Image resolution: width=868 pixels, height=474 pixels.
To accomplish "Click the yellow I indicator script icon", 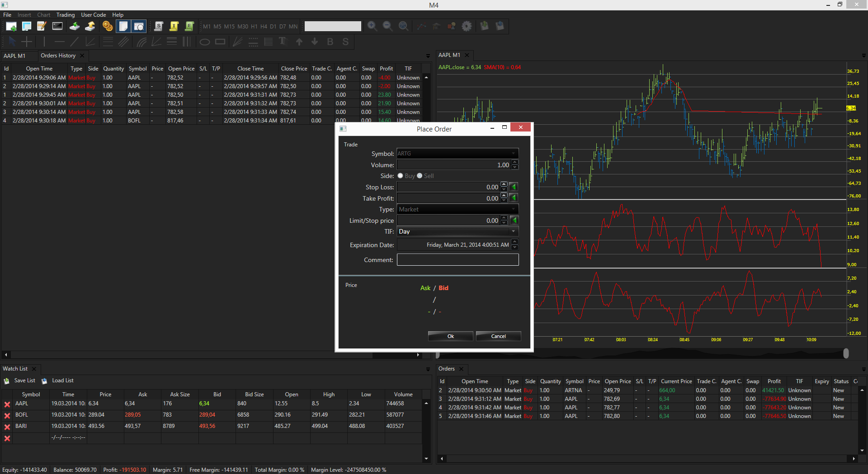I will point(174,26).
